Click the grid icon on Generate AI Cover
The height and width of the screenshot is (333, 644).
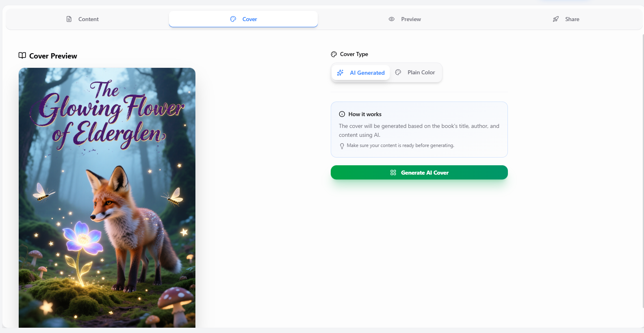(393, 173)
